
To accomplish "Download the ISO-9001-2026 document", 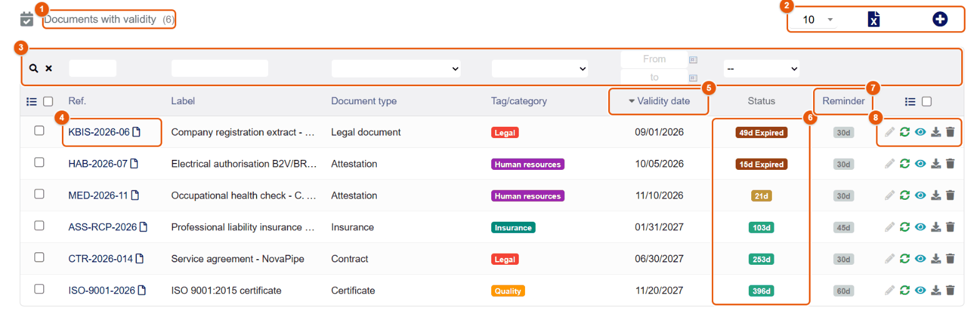I will tap(936, 290).
